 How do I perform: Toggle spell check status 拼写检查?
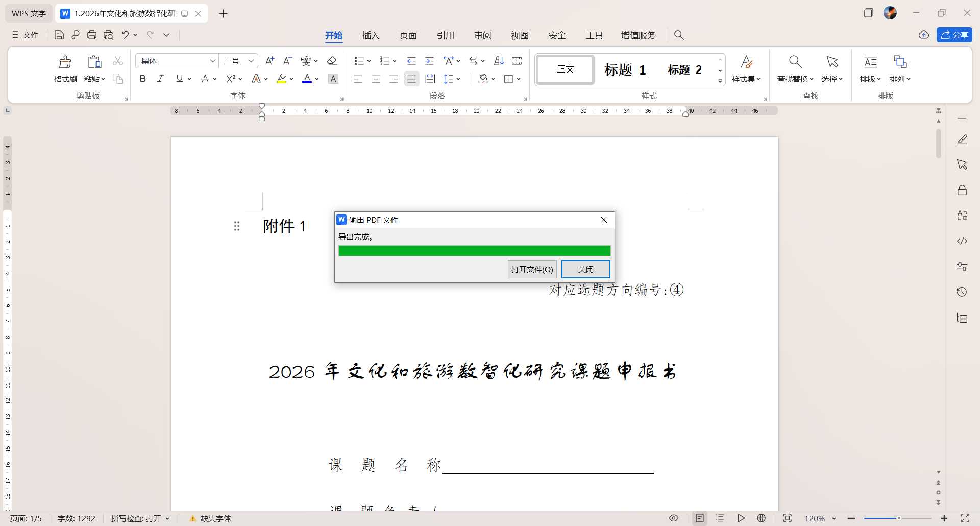click(x=140, y=518)
